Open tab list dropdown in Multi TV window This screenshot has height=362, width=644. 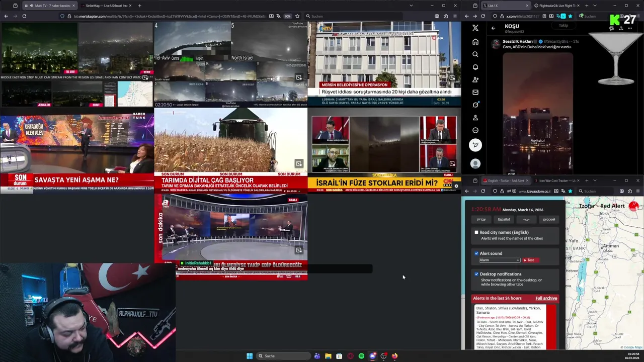pos(411,6)
